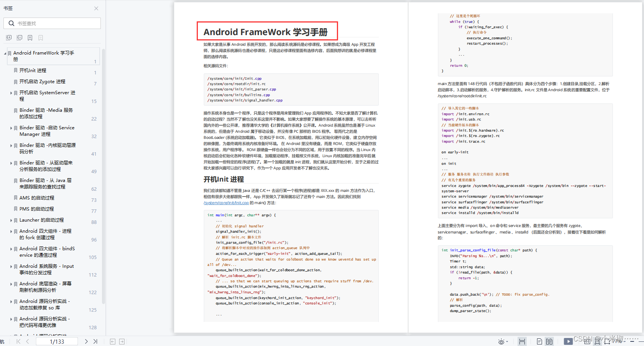This screenshot has height=346, width=644.
Task: Expand Binder 驱动 -内核驱动层源码分析 bookmark
Action: [x=11, y=145]
